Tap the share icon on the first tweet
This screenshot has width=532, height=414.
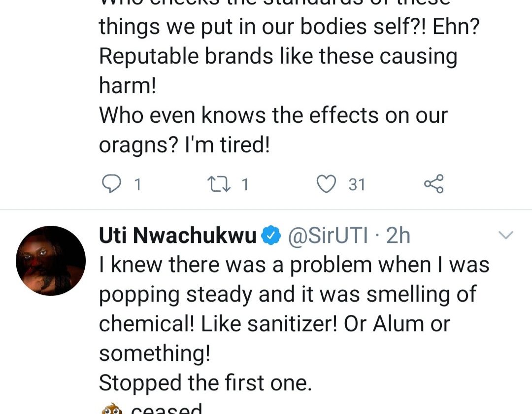tap(433, 184)
